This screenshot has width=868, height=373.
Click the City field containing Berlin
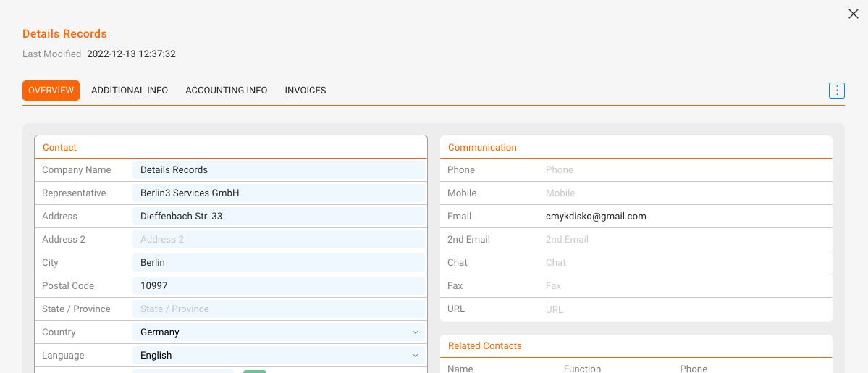[279, 263]
